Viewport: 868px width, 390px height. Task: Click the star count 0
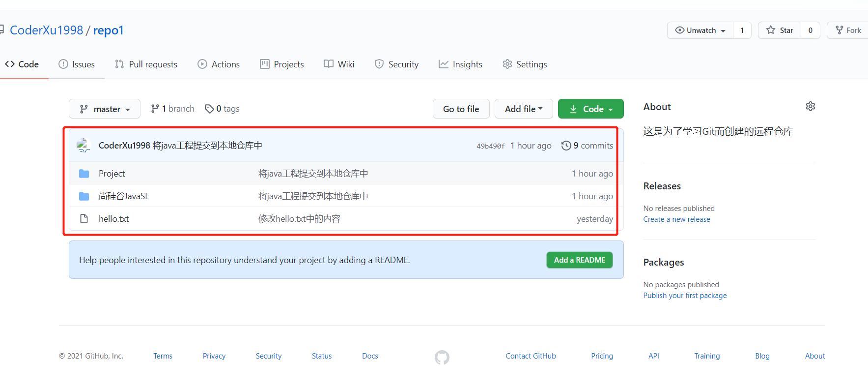811,30
